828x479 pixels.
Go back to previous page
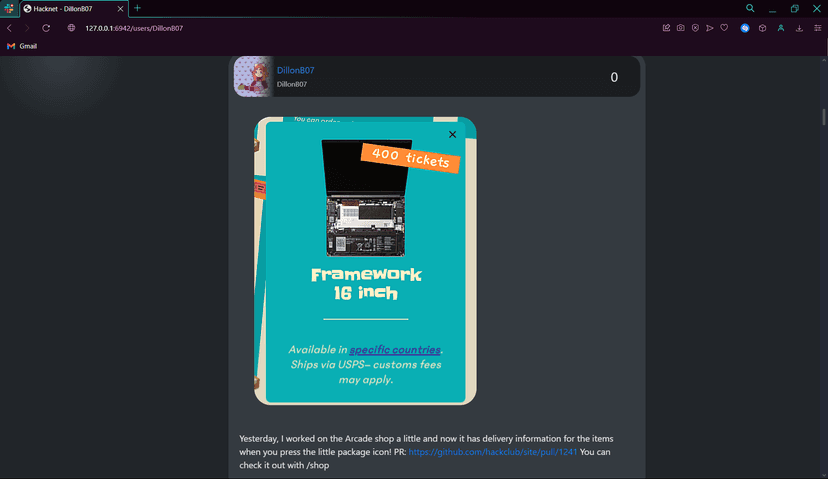coord(10,28)
